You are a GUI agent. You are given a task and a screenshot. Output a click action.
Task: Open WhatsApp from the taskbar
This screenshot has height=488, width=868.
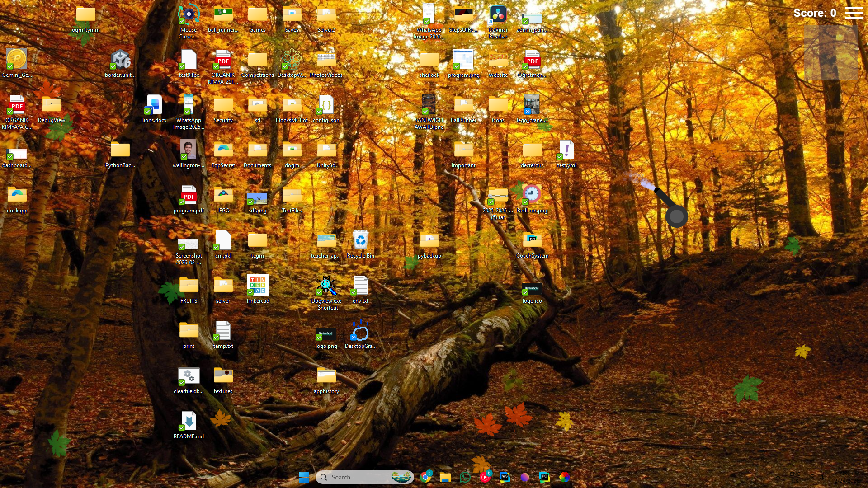tap(465, 477)
